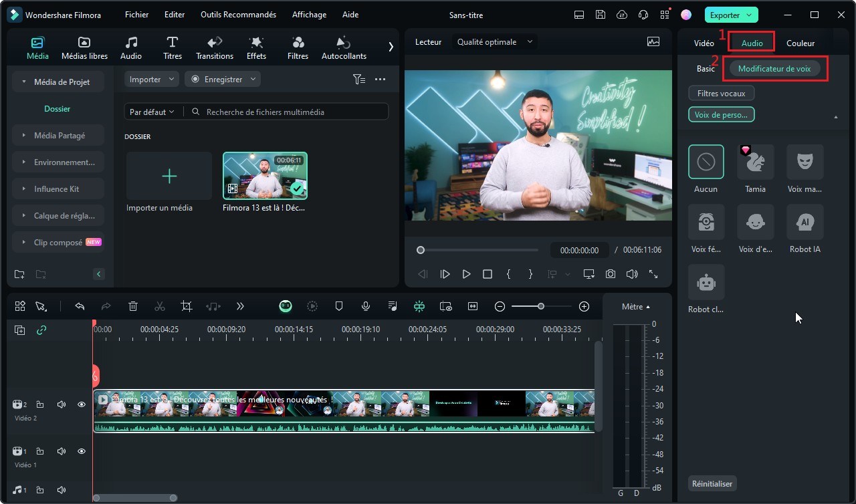
Task: Expand more media tabs with right chevron
Action: 391,47
